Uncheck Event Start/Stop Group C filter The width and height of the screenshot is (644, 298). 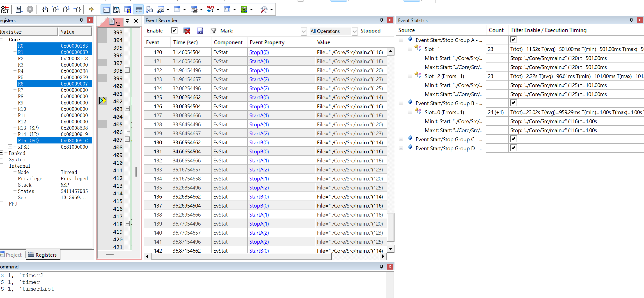point(513,139)
